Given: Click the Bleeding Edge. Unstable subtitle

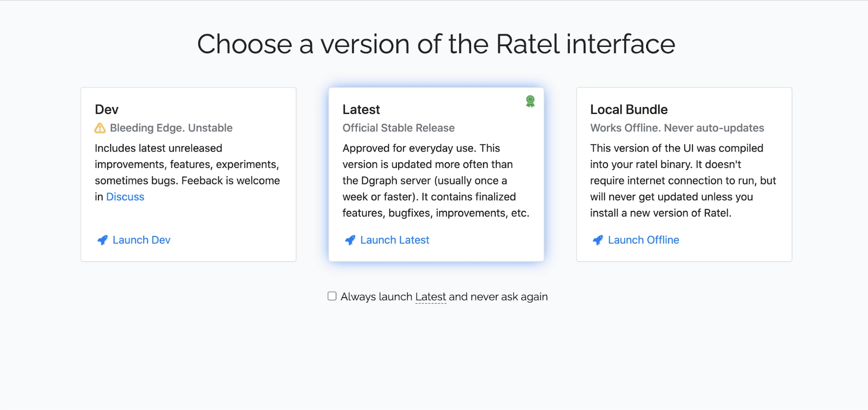Looking at the screenshot, I should pos(171,128).
